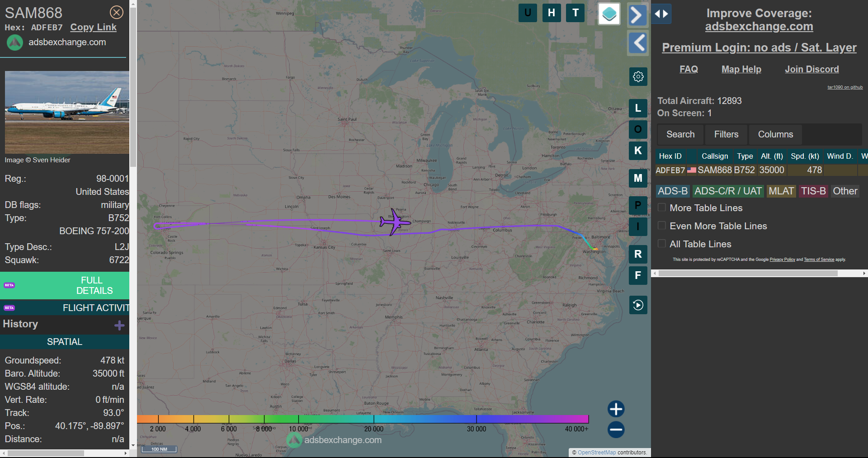Viewport: 868px width, 458px height.
Task: Sort table by Alt. (ft) column
Action: click(772, 156)
